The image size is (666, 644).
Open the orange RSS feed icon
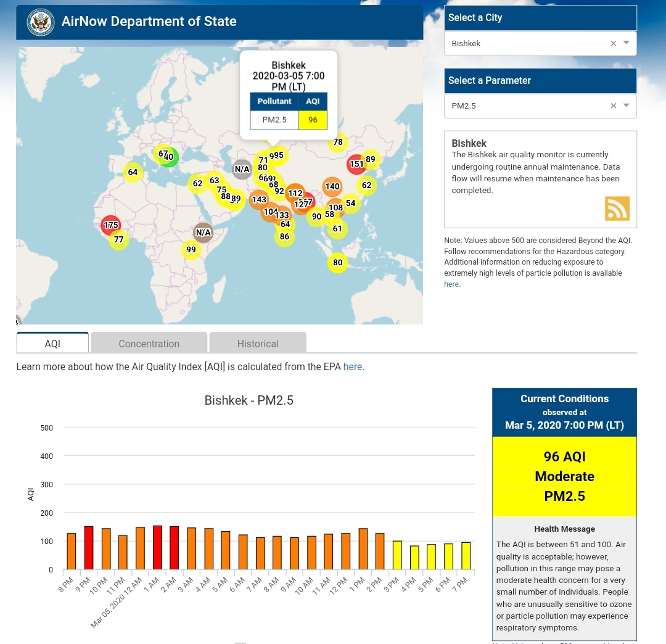click(617, 208)
